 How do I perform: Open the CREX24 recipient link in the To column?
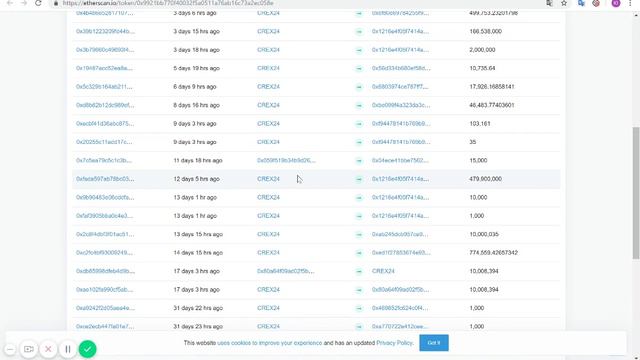click(383, 271)
